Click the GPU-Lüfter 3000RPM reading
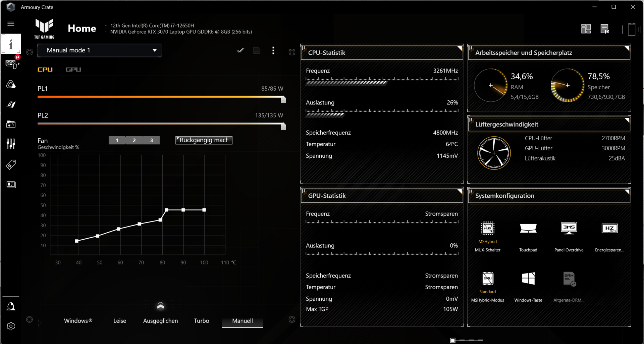The image size is (644, 344). coord(613,148)
